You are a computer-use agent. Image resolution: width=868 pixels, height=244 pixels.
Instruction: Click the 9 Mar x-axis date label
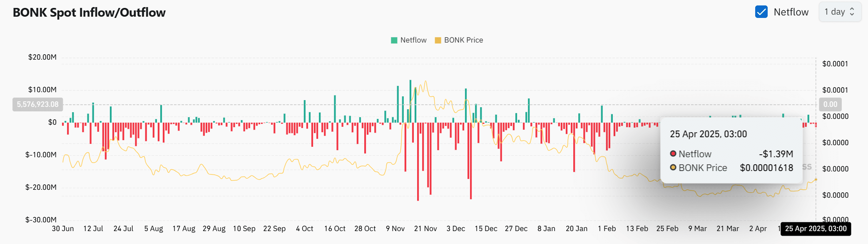coord(697,229)
